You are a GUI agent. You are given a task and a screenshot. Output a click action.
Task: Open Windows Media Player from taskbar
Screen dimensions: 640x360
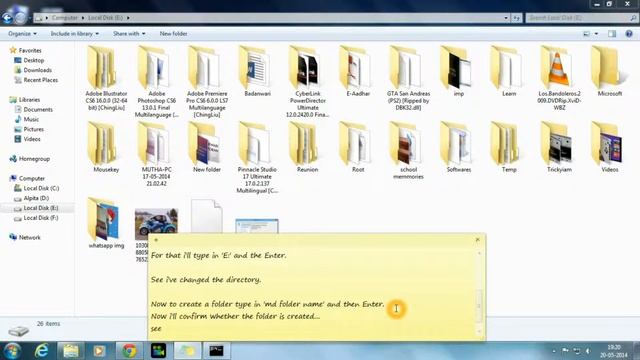[x=99, y=351]
